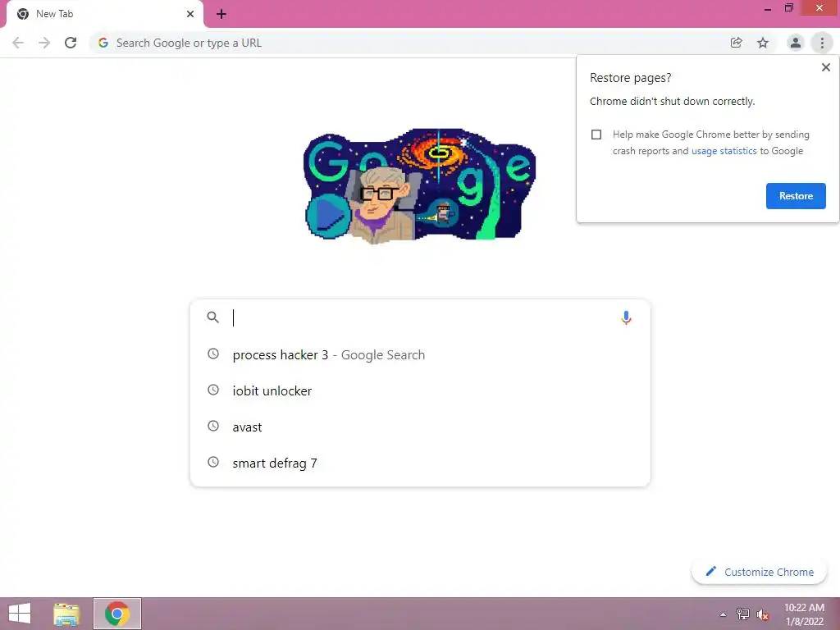Choose the 'avast' search suggestion
This screenshot has width=840, height=630.
421,427
